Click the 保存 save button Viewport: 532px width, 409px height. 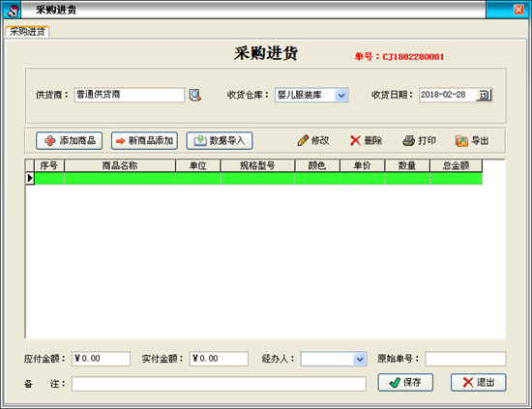click(405, 383)
